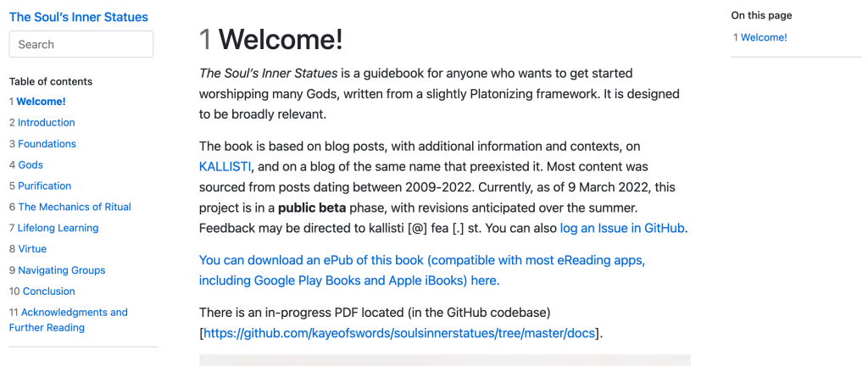Open the GitHub docs PDF URL

pos(400,333)
